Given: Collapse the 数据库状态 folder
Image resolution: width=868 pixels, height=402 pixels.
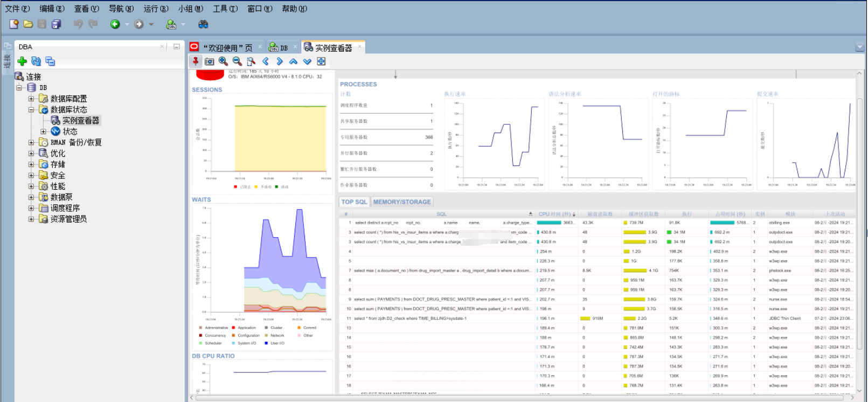Looking at the screenshot, I should coord(31,109).
